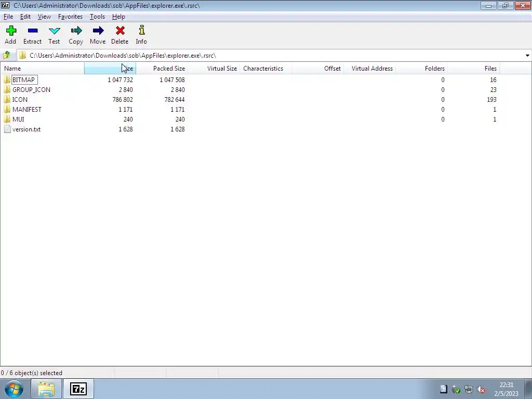Open File Explorer from the taskbar
Image resolution: width=532 pixels, height=399 pixels.
(x=46, y=389)
